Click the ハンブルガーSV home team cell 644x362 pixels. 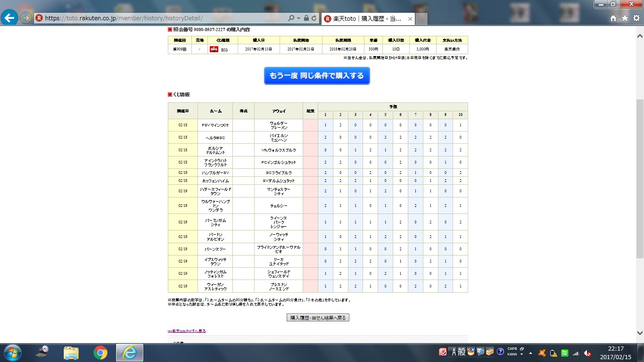click(215, 173)
